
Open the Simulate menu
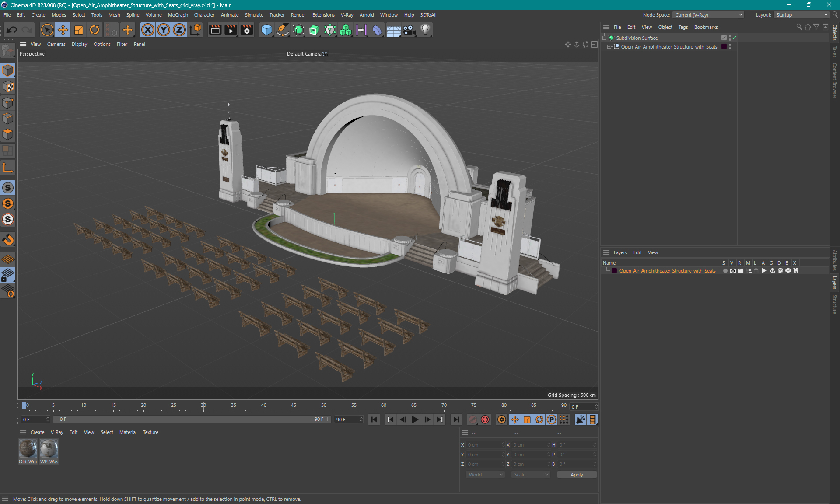pyautogui.click(x=254, y=15)
